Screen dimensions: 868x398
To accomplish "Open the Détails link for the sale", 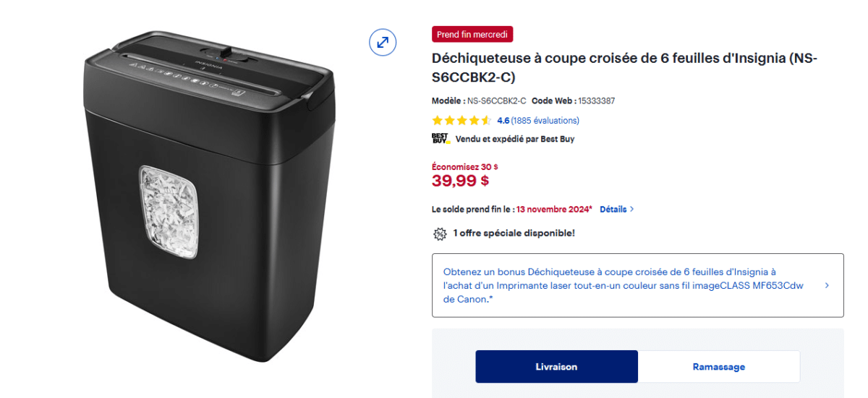I will (613, 209).
